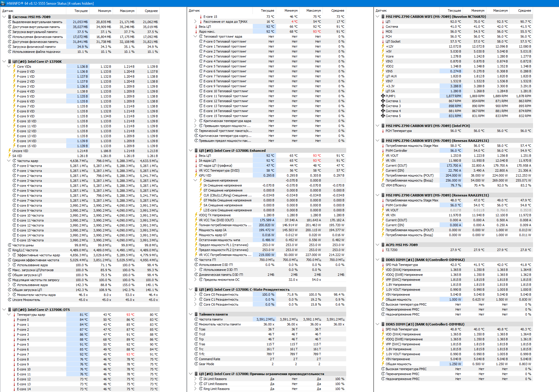Click the icon next to "Gear Mode"
Screen dimensions: 559x392
tap(196, 364)
